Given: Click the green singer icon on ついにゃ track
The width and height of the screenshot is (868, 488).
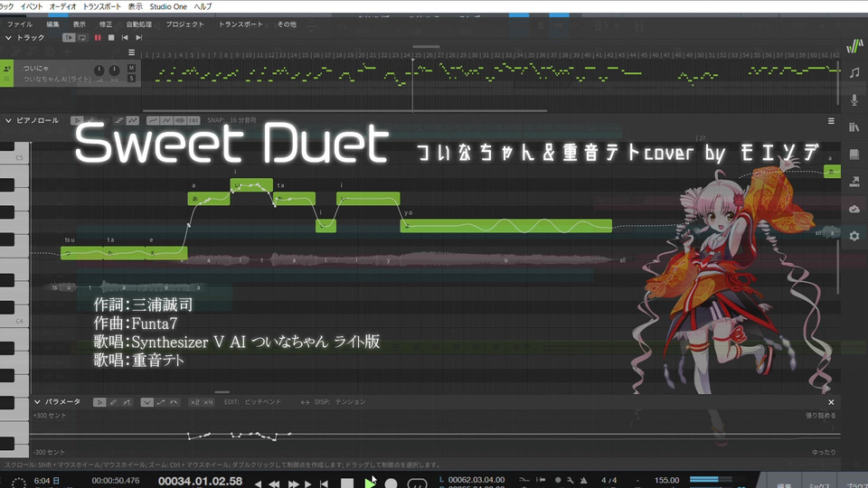Looking at the screenshot, I should click(x=6, y=69).
